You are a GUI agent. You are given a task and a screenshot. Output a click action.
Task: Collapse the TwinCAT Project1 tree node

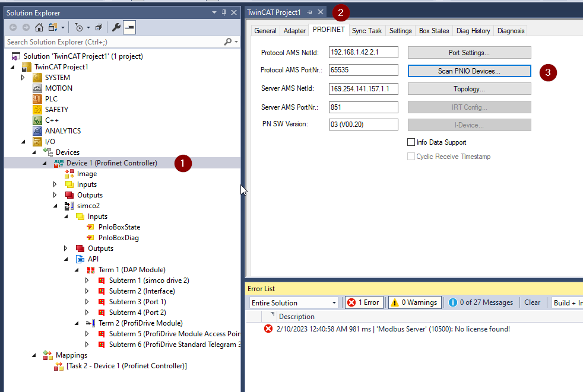[13, 67]
